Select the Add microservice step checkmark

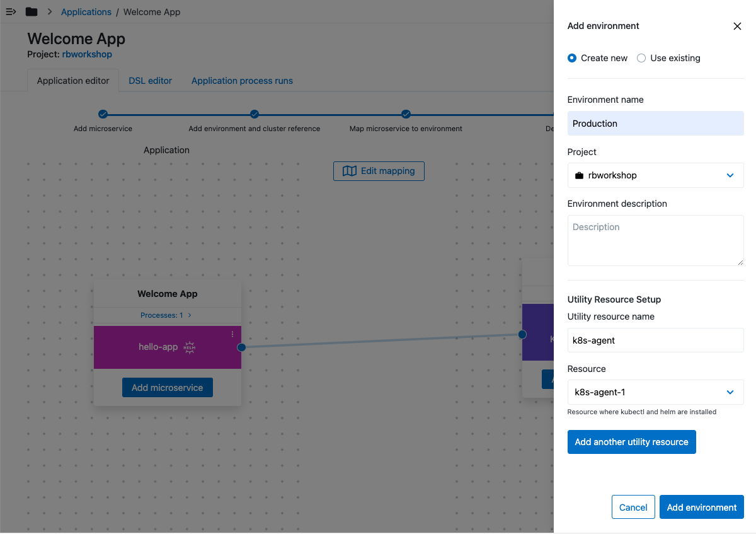click(103, 115)
